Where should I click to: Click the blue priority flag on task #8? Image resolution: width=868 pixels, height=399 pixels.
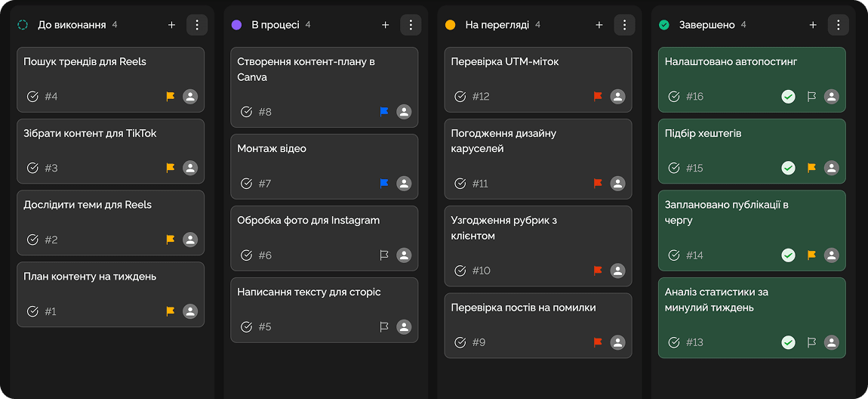point(384,112)
